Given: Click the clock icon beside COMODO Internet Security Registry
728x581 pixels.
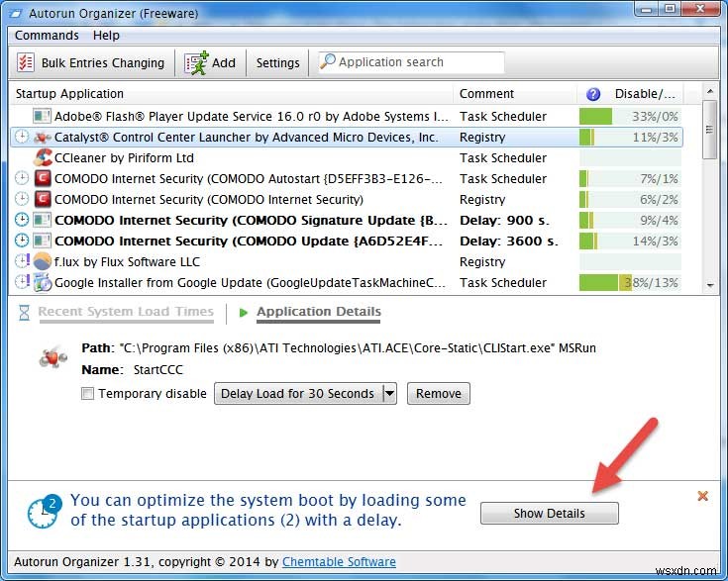Looking at the screenshot, I should point(22,199).
